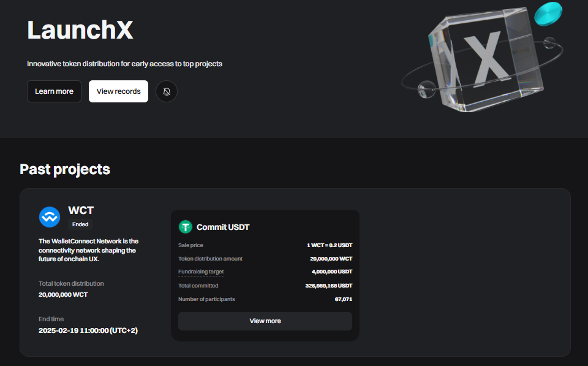
Task: Click the Past projects heading
Action: [x=65, y=169]
